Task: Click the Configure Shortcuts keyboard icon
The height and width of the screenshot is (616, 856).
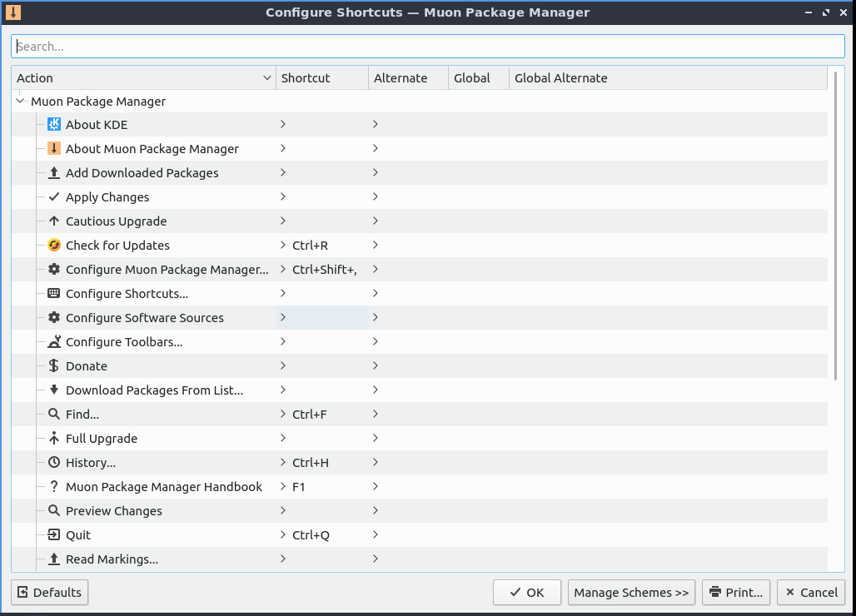Action: 54,294
